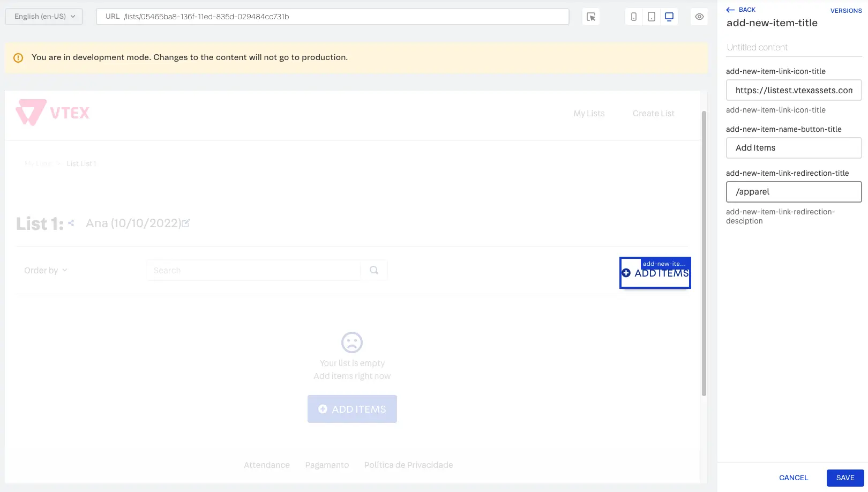Switch preview to tablet view

[651, 17]
